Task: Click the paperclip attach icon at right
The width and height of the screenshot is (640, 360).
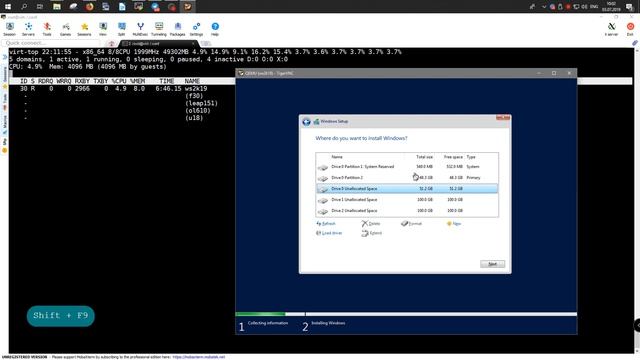Action: pos(635,43)
